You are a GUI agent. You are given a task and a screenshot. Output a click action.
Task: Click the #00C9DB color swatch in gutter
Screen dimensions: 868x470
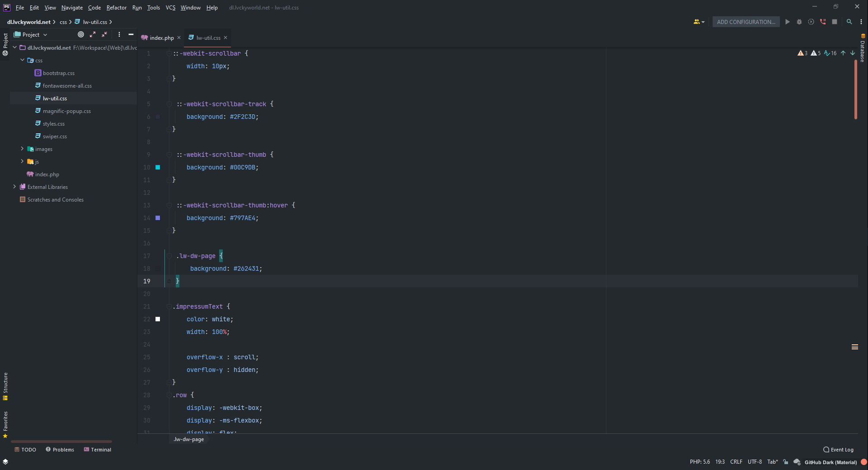tap(158, 167)
